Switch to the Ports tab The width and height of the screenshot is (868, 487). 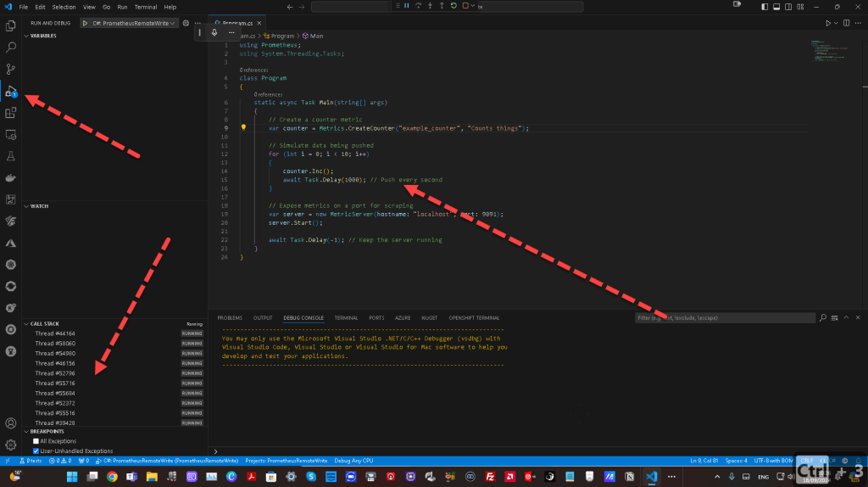click(x=376, y=318)
